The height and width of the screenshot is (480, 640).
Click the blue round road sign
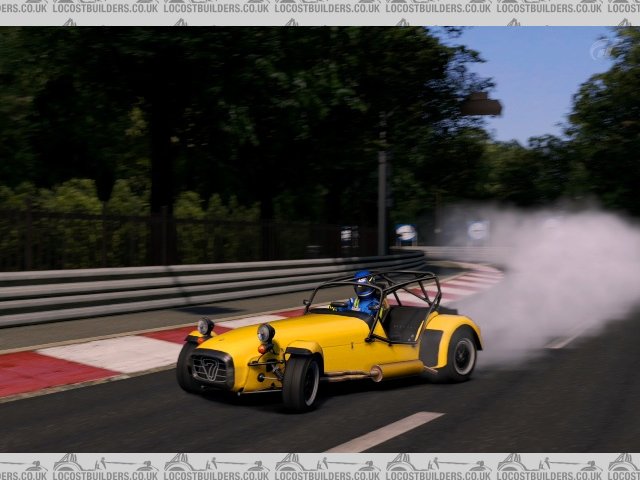coord(406,233)
